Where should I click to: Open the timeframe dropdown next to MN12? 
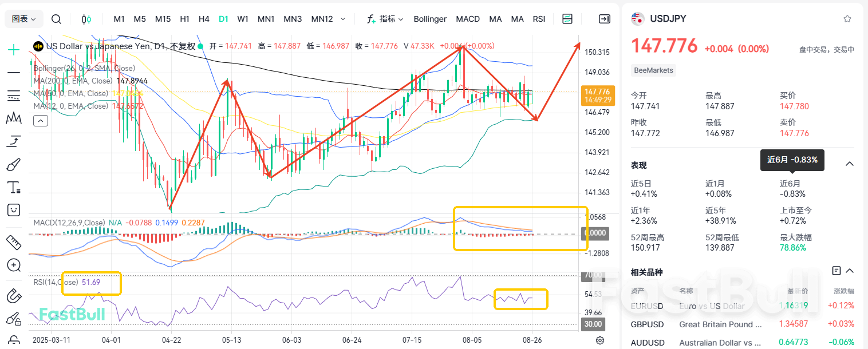coord(343,18)
